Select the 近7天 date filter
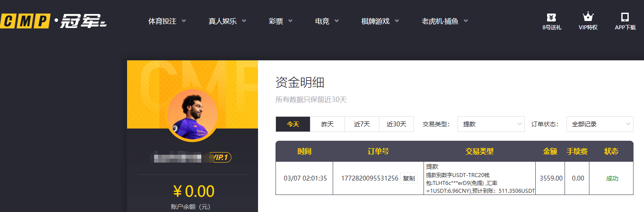Screen dimensions: 644x212 click(x=362, y=124)
